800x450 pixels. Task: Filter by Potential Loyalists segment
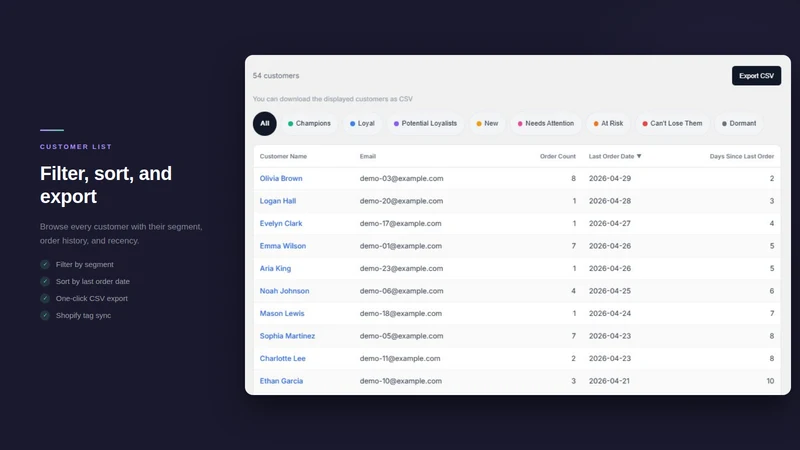point(426,123)
